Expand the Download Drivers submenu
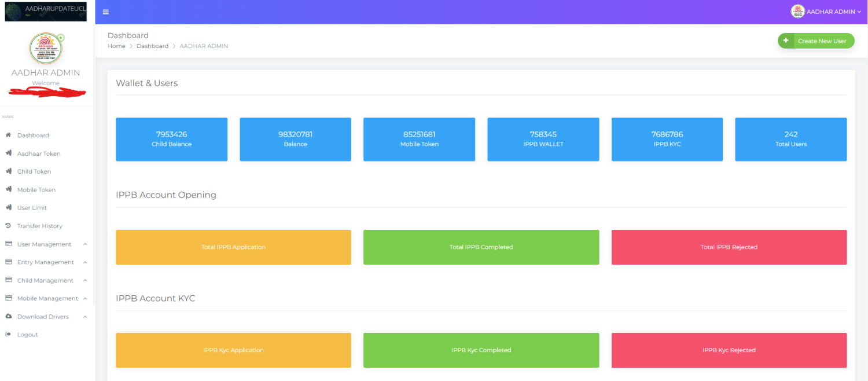The height and width of the screenshot is (381, 868). (x=85, y=317)
